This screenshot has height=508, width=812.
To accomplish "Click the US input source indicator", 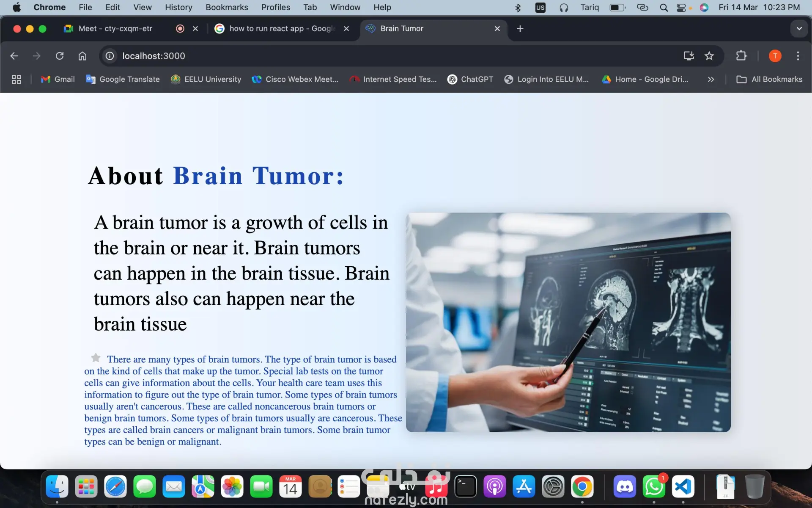I will click(540, 7).
